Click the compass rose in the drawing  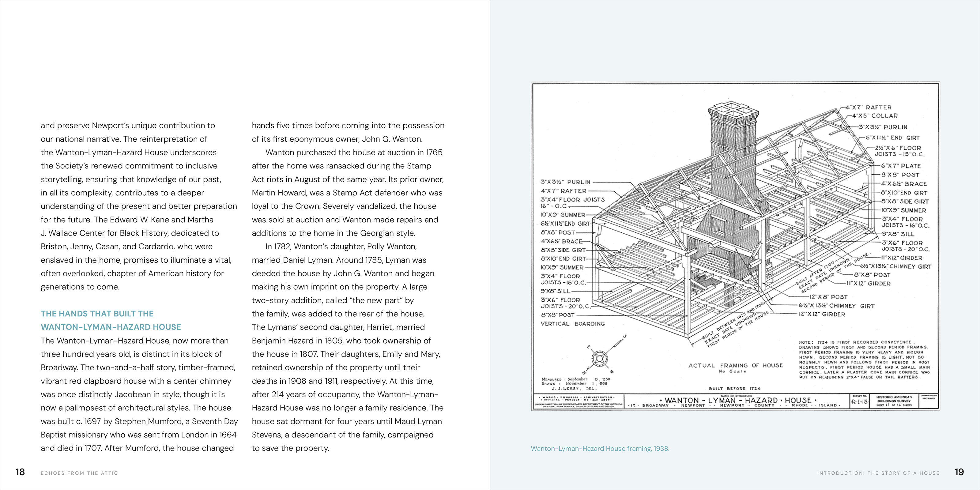tap(599, 358)
